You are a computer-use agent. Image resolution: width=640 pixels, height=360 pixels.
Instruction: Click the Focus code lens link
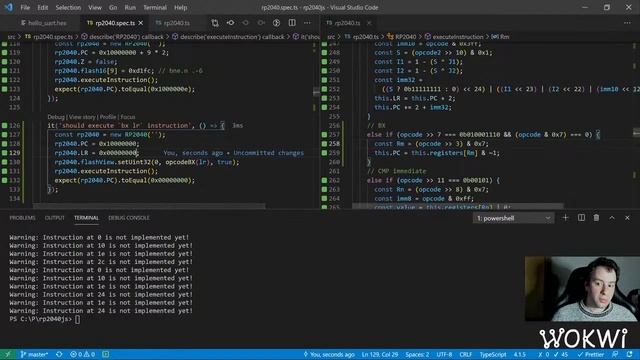(x=128, y=117)
